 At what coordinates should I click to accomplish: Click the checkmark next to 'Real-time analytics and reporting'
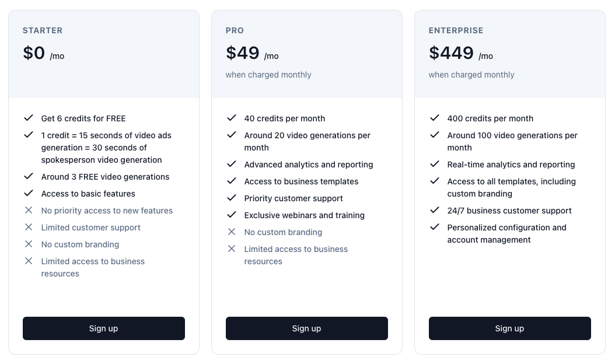435,164
